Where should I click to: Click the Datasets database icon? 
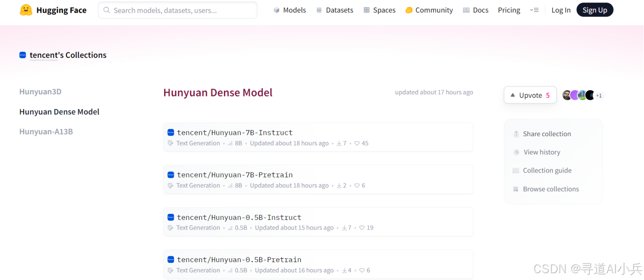coord(319,10)
